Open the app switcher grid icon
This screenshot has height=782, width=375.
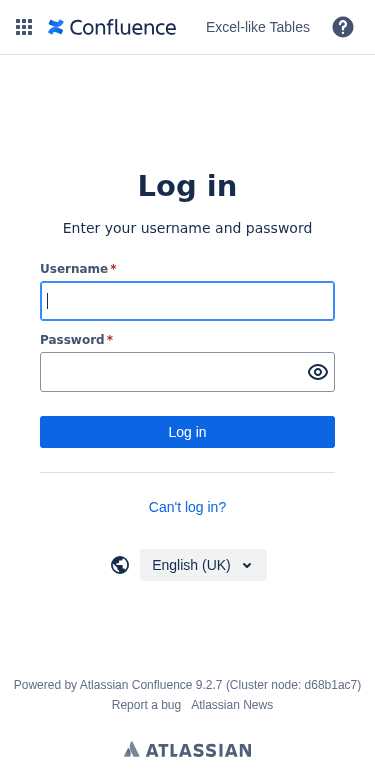tap(24, 27)
